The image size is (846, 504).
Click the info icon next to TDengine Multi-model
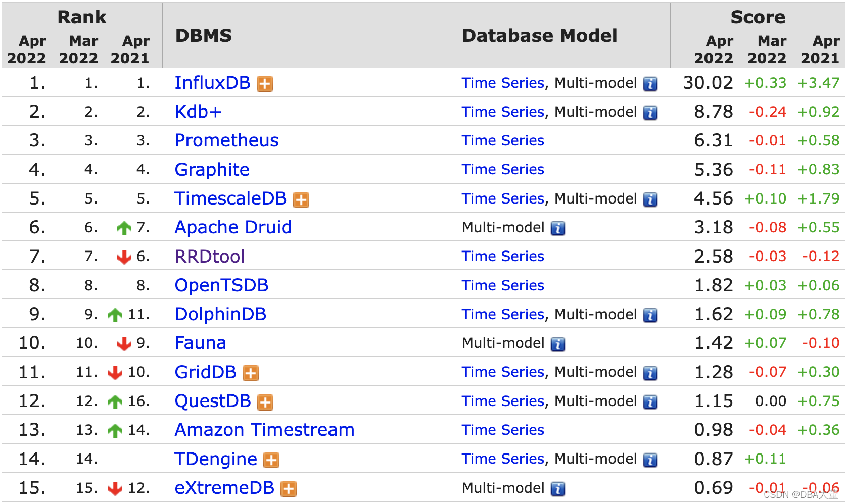650,459
